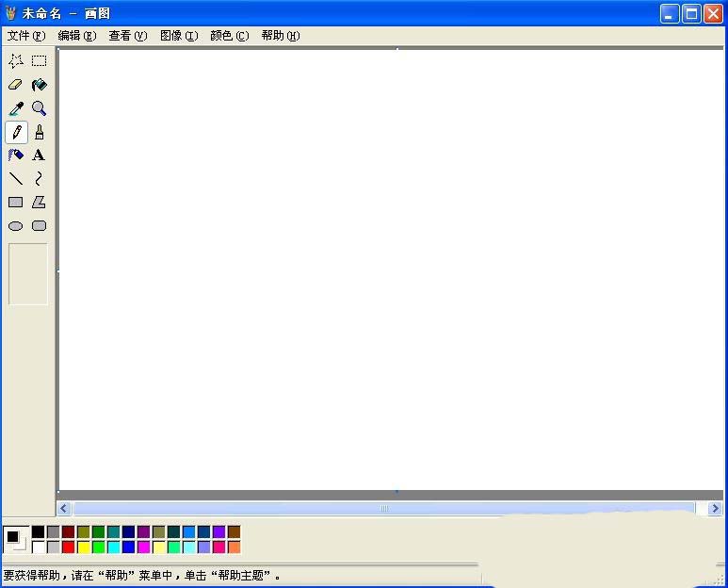728x588 pixels.
Task: Open the 编辑(E) menu
Action: 77,36
